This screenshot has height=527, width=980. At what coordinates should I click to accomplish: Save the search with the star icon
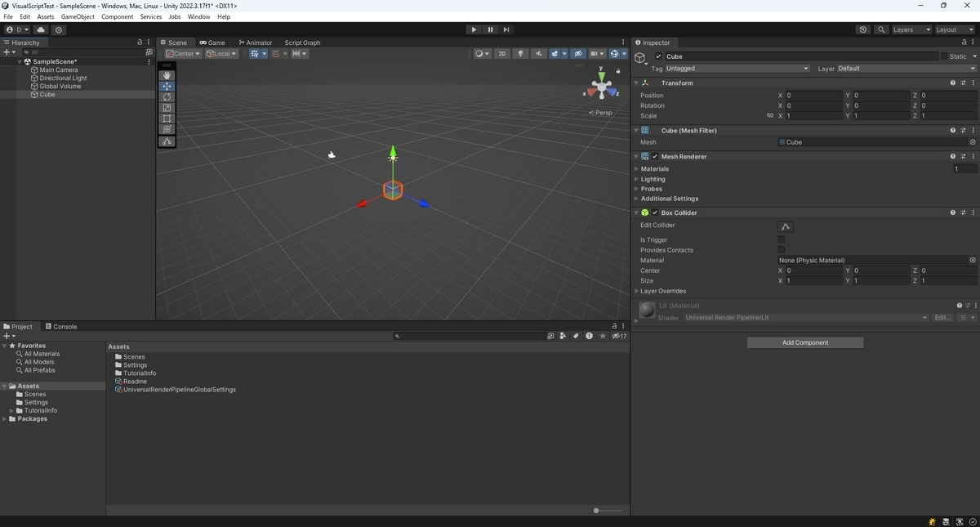coord(603,336)
